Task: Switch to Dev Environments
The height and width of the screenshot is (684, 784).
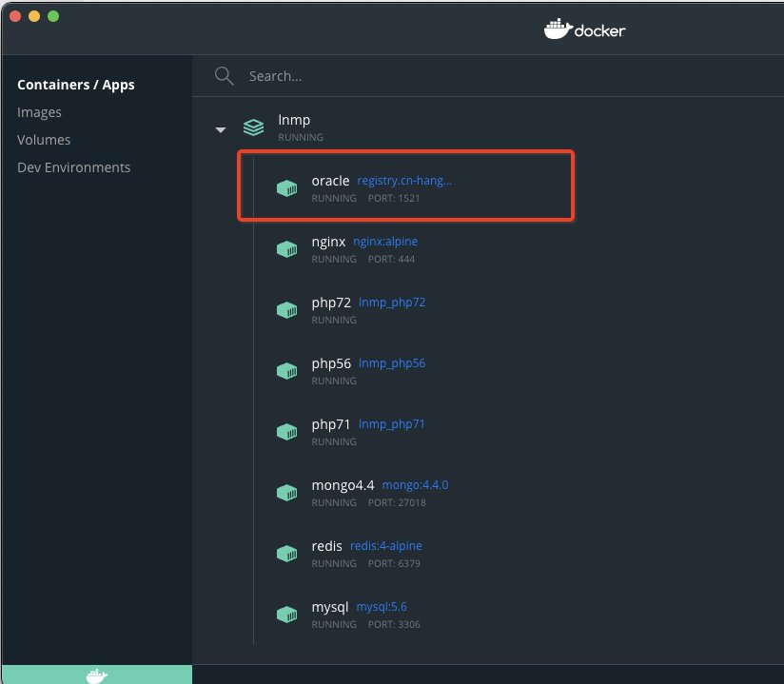Action: tap(73, 167)
